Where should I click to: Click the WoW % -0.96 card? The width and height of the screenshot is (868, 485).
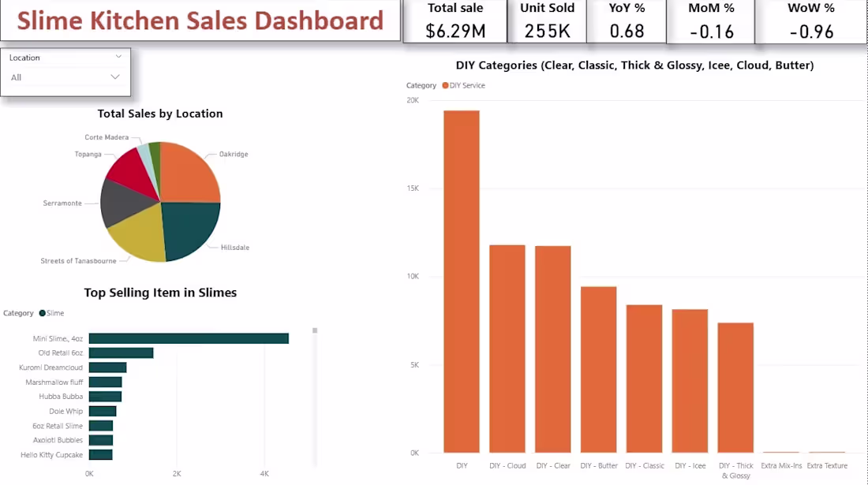point(811,21)
